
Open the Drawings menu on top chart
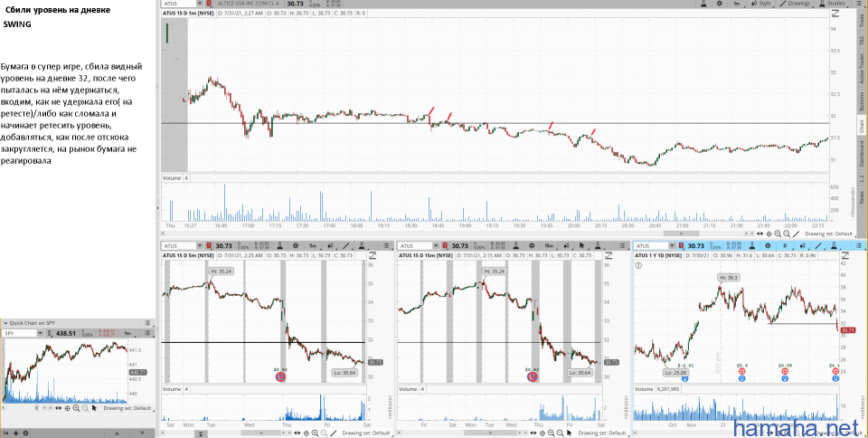click(x=795, y=3)
